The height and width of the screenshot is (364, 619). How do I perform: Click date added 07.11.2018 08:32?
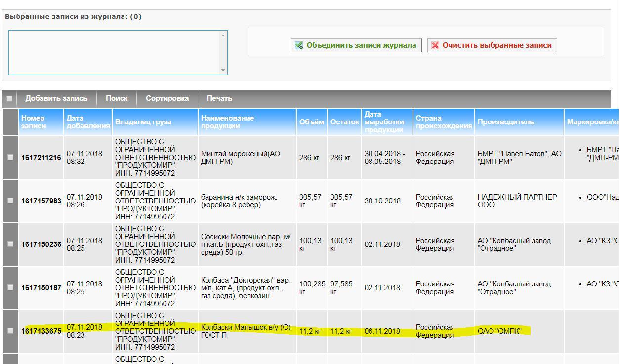pos(84,158)
